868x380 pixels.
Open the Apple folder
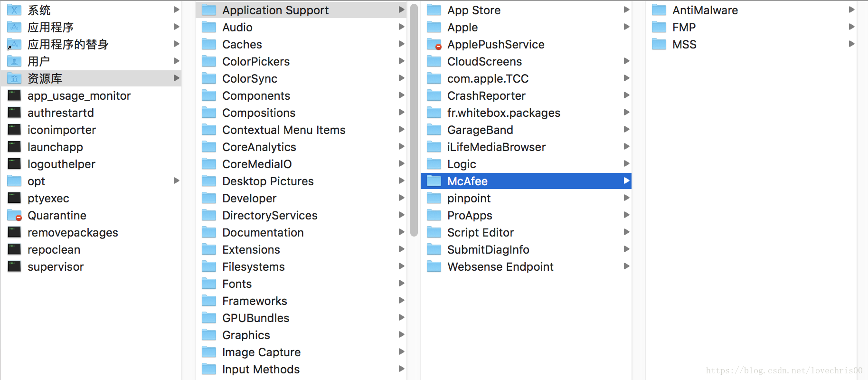pos(526,27)
